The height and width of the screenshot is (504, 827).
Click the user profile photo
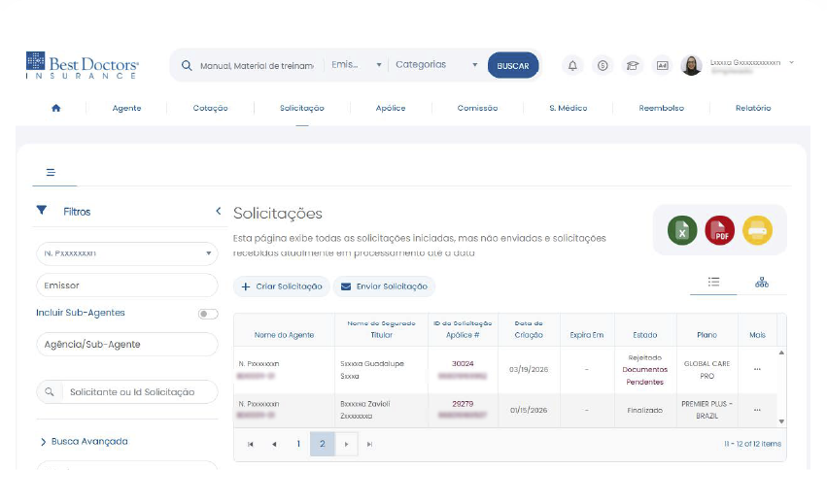click(691, 65)
